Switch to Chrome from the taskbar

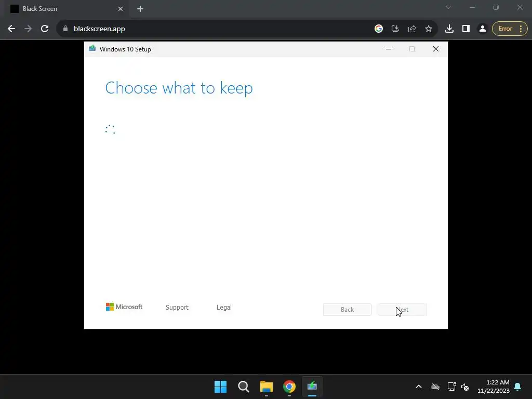289,387
